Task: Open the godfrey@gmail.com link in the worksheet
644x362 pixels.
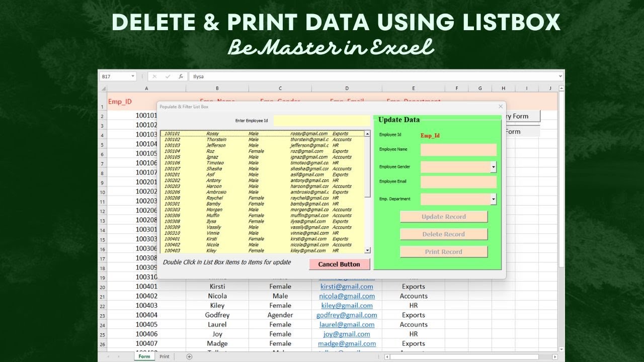Action: point(347,315)
